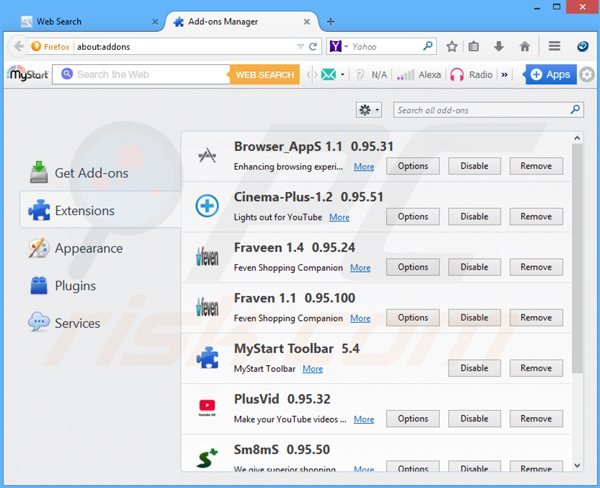
Task: Click the Fraveen 1.4 feven icon
Action: pyautogui.click(x=207, y=256)
